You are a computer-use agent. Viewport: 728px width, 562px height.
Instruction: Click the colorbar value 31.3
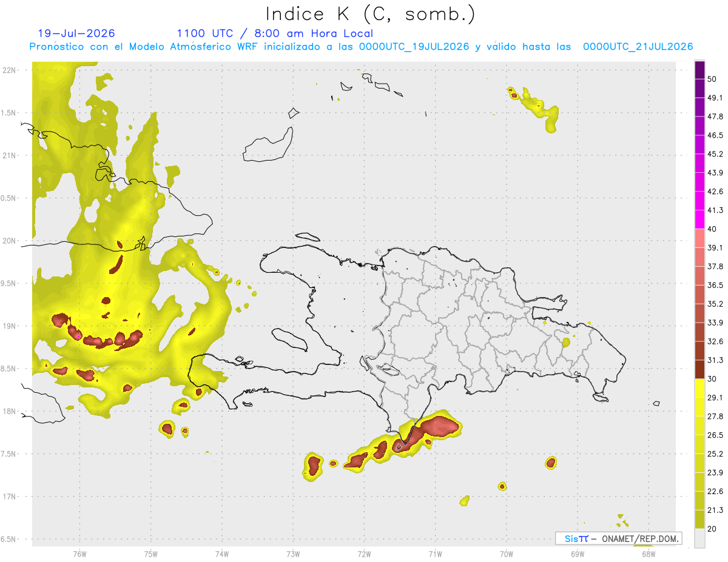click(x=715, y=360)
